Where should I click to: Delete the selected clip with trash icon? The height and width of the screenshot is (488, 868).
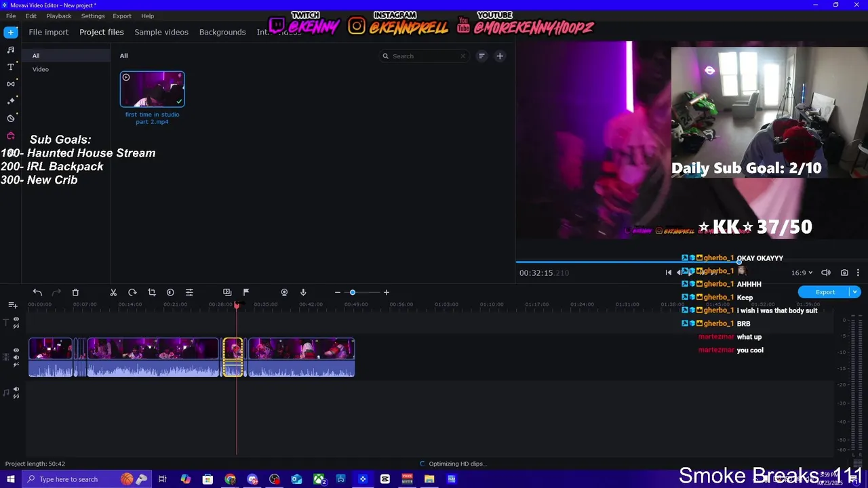click(75, 292)
